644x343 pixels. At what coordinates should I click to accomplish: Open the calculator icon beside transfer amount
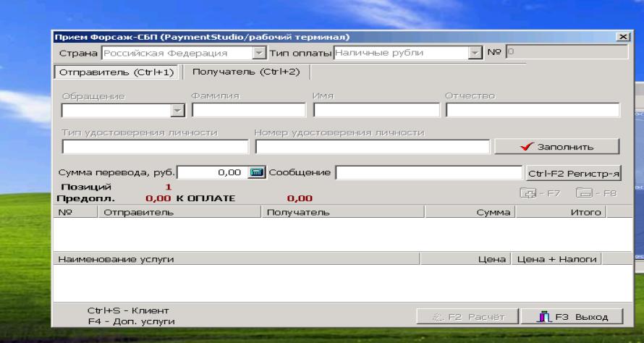point(257,172)
